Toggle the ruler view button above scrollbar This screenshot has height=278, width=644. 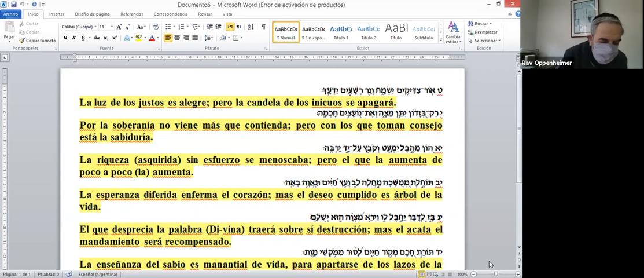point(518,57)
